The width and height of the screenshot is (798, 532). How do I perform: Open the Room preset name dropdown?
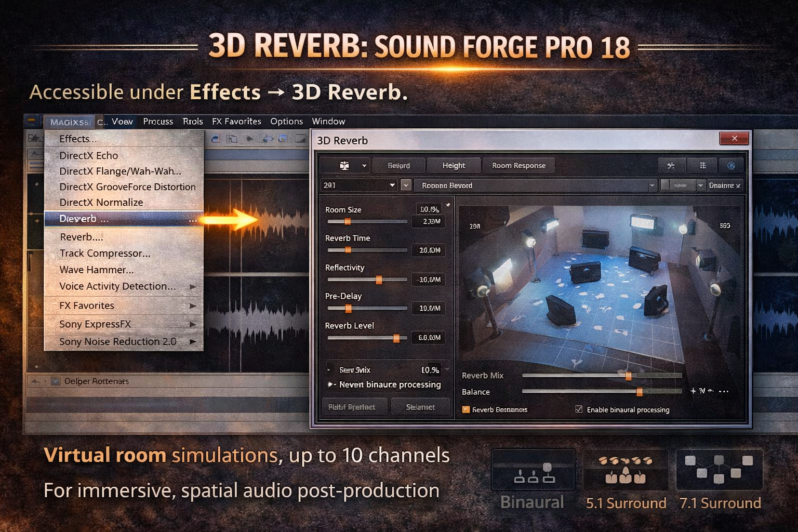[651, 185]
